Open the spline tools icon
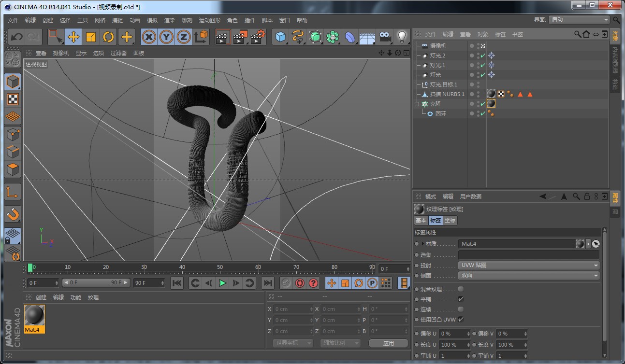 coord(298,37)
